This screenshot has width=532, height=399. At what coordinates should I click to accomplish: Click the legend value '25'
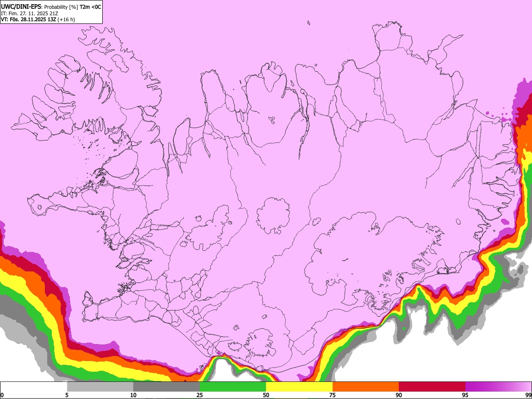coord(200,395)
